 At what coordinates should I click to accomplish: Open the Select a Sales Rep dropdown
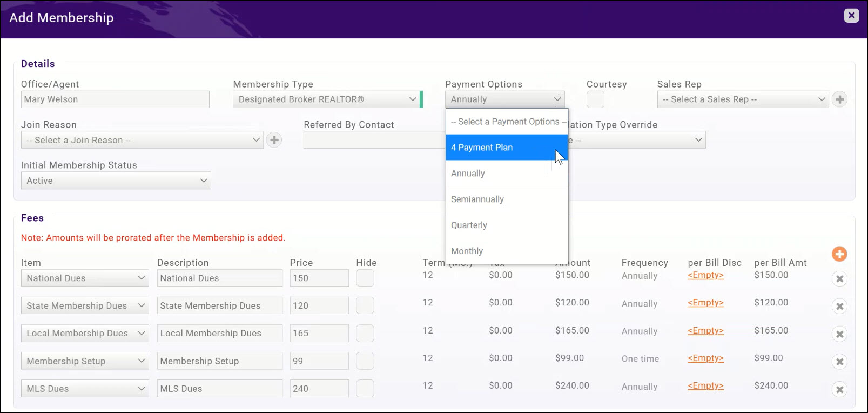pos(743,99)
